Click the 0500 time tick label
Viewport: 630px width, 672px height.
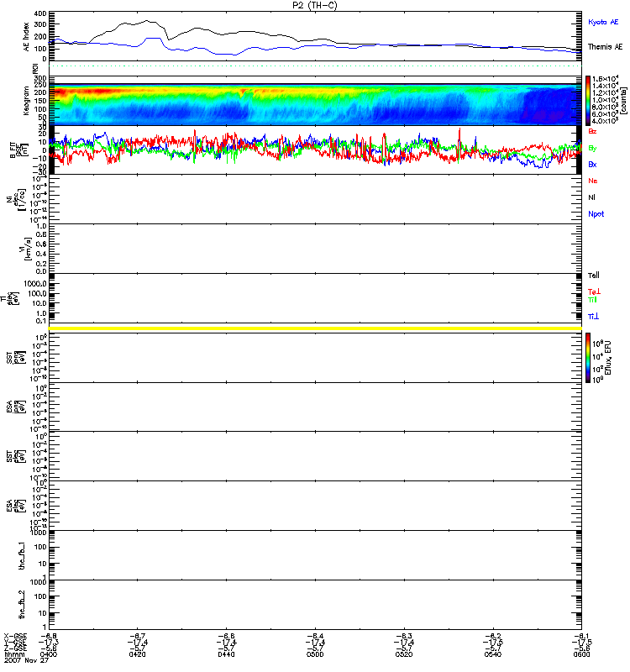(x=315, y=654)
